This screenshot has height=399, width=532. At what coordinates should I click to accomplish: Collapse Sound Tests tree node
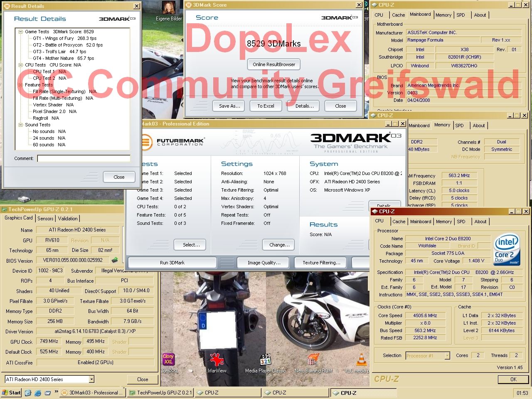click(x=21, y=125)
